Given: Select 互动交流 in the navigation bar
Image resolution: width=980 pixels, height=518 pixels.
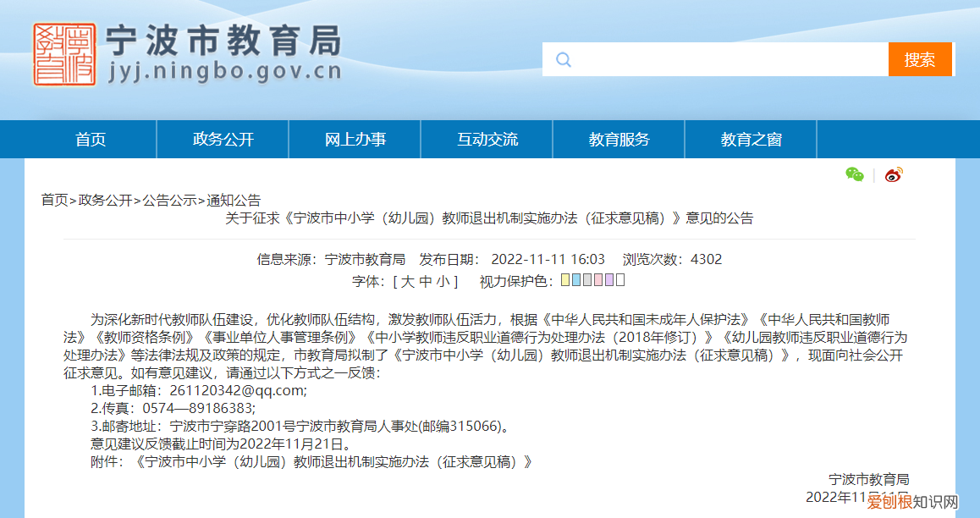Looking at the screenshot, I should 487,140.
